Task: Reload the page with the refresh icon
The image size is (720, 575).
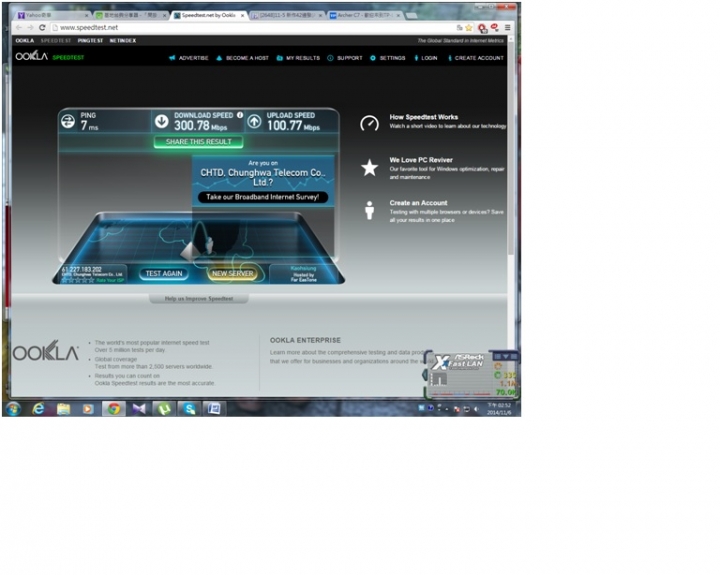Action: [x=42, y=28]
